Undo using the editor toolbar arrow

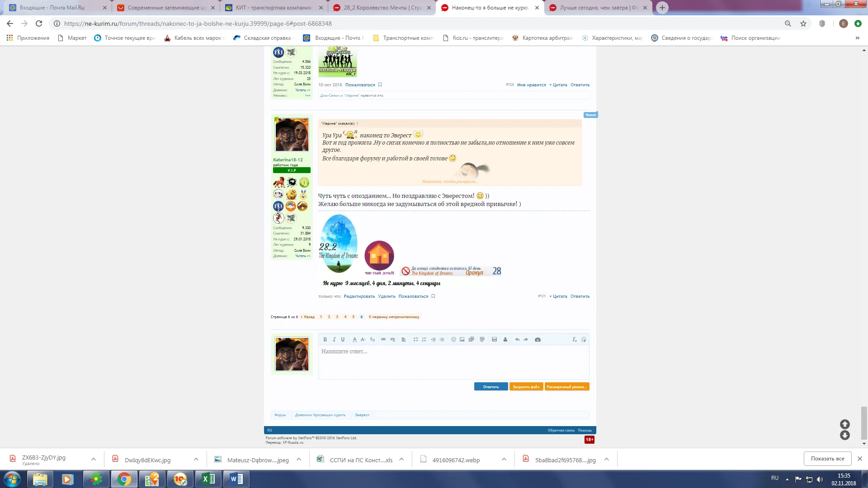tap(517, 340)
